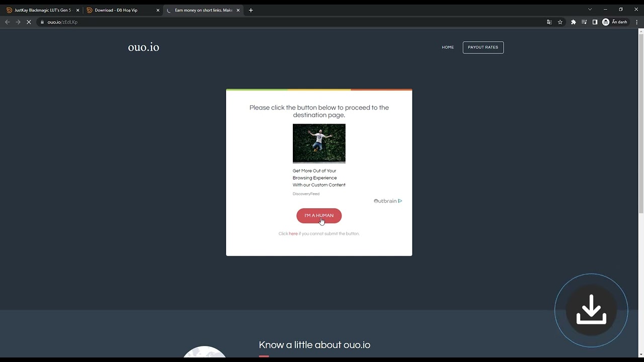The width and height of the screenshot is (644, 362).
Task: Stop loading the page
Action: [x=29, y=22]
